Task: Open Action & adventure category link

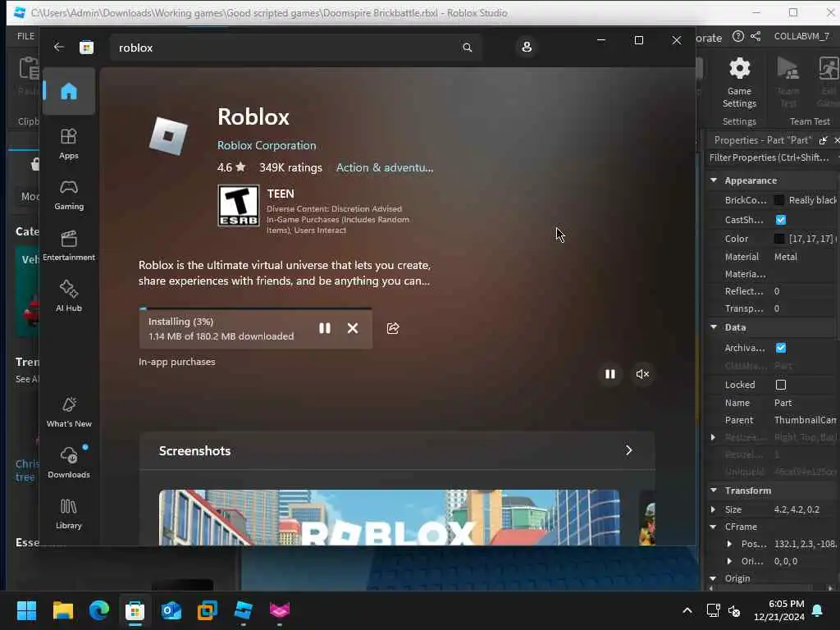Action: [x=385, y=167]
